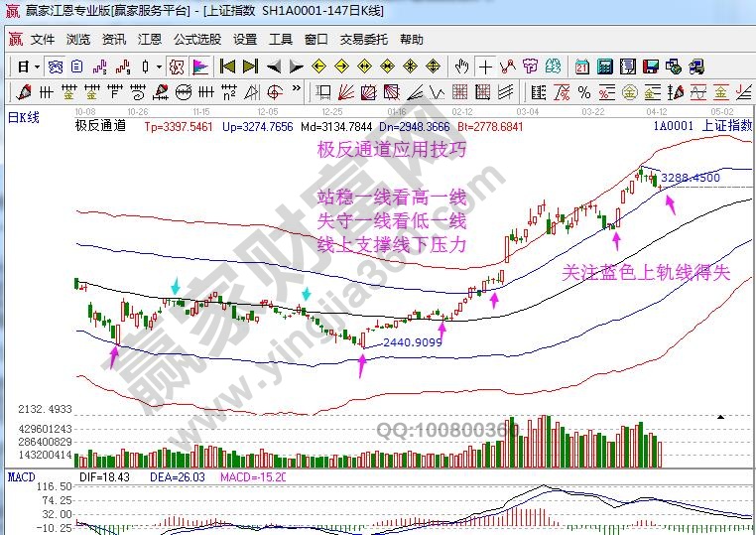Viewport: 756px width, 535px height.
Task: Open the candlestick chart type dropdown arrow
Action: [159, 67]
